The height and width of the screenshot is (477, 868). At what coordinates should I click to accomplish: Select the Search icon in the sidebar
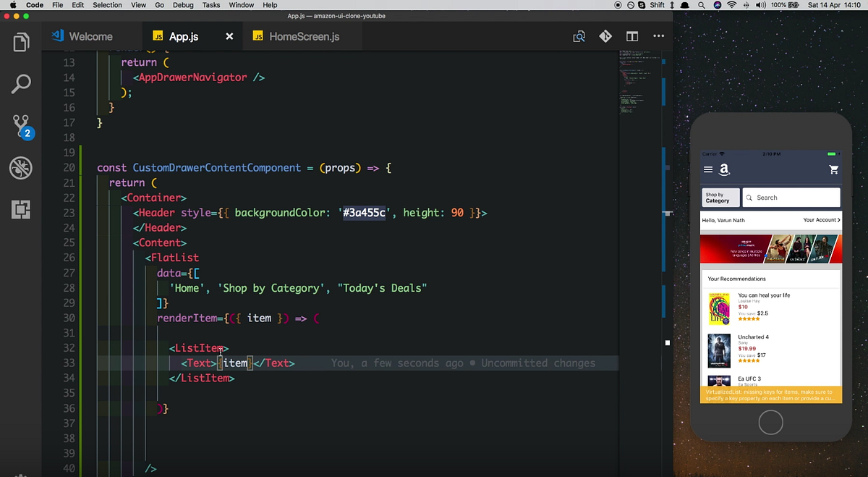pyautogui.click(x=20, y=84)
